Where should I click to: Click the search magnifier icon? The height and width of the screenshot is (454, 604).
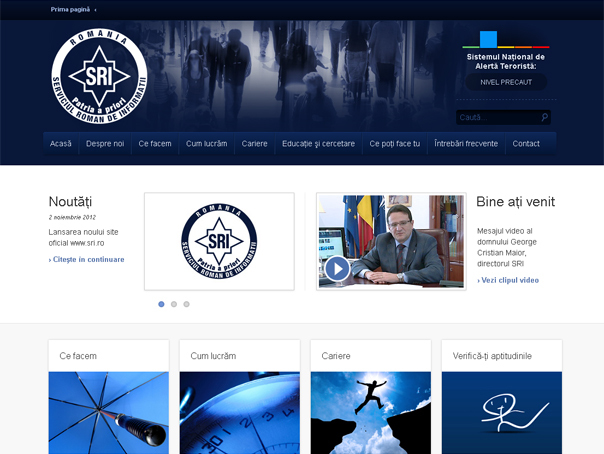pos(544,117)
